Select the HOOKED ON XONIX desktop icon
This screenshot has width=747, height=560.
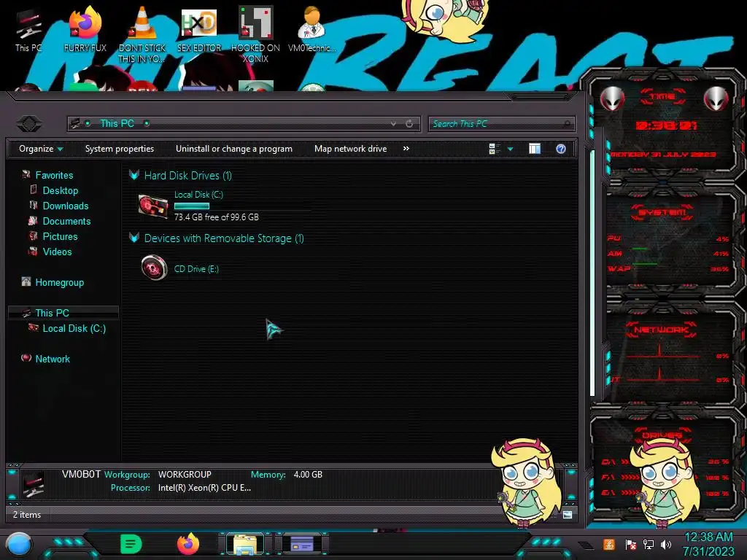[x=255, y=34]
